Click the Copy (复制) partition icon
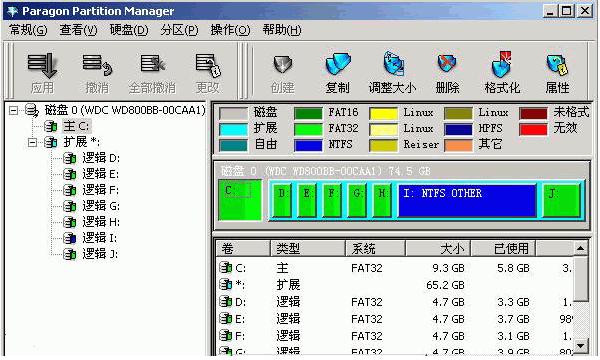 [338, 64]
